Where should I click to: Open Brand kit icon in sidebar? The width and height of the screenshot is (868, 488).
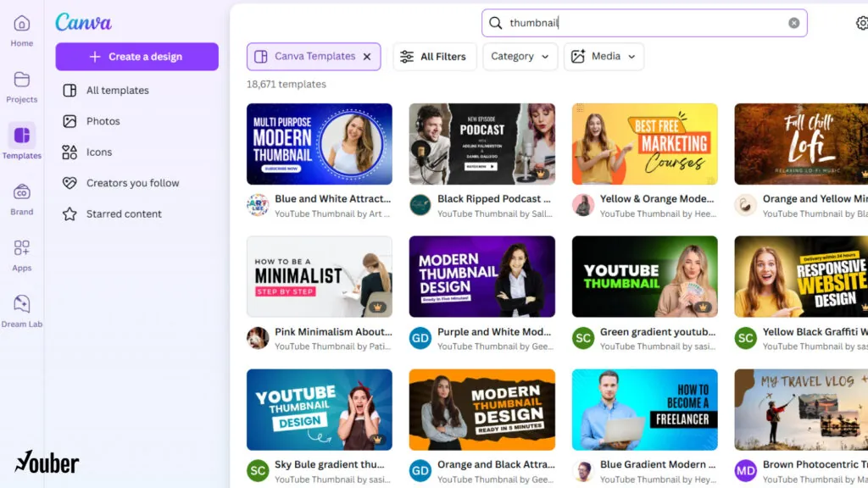(21, 192)
